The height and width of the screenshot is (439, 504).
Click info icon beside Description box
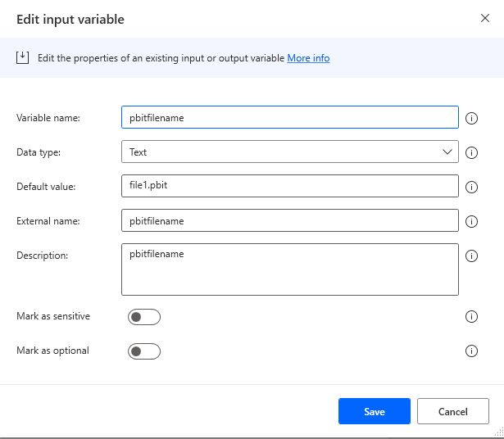tap(471, 256)
